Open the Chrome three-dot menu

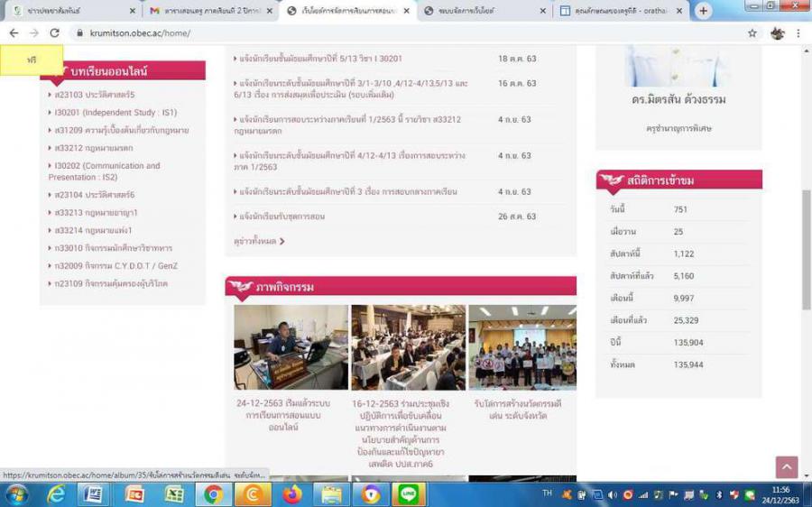tap(799, 33)
